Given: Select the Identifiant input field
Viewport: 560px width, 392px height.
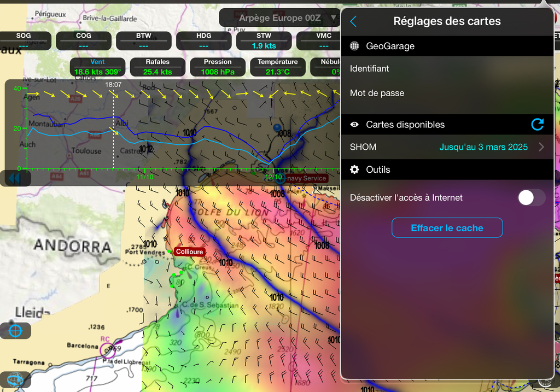Looking at the screenshot, I should click(x=447, y=68).
